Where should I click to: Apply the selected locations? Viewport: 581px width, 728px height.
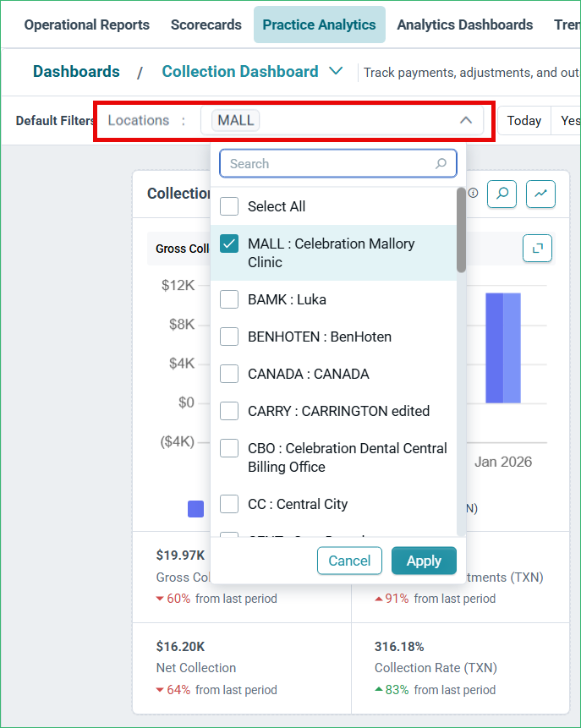424,561
